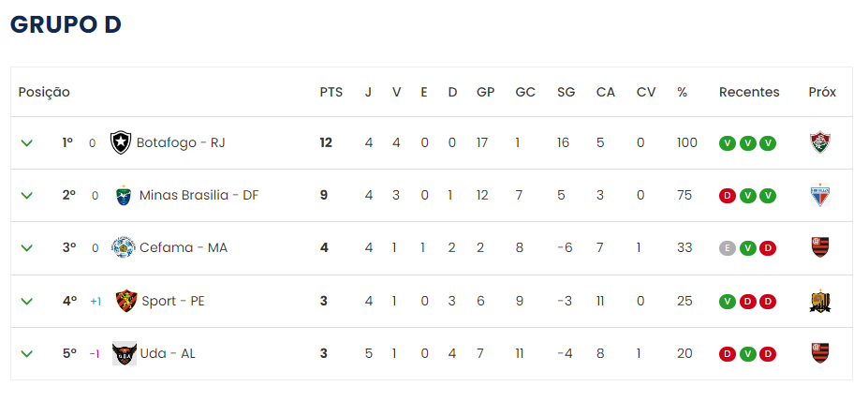
Task: Sort by SG goal difference header
Action: pyautogui.click(x=566, y=92)
